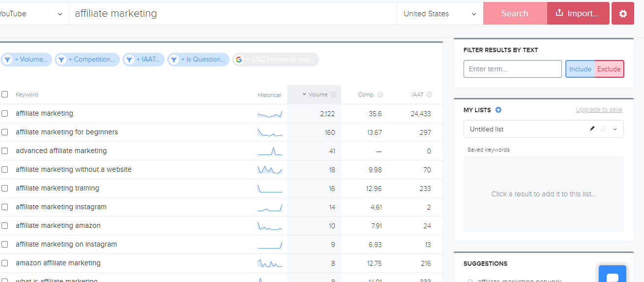Expand the Untitled list dropdown chevron
Viewport: 644px width, 282px height.
pos(615,129)
